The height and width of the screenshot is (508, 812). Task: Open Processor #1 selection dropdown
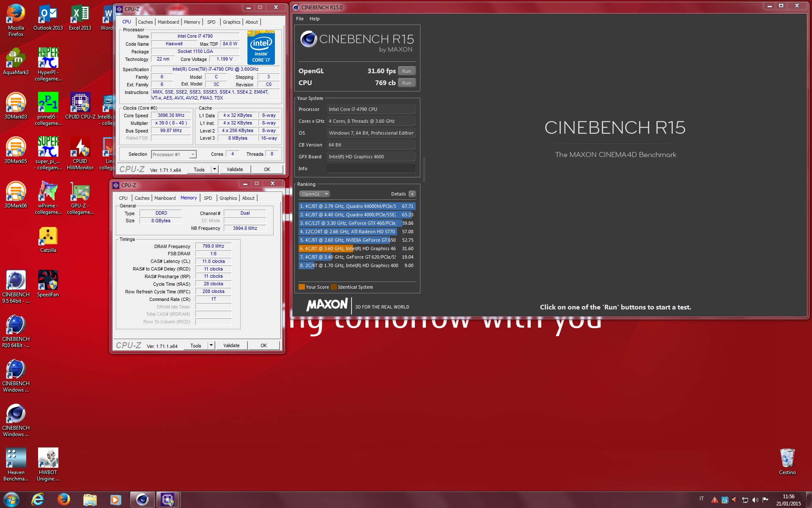click(x=173, y=155)
